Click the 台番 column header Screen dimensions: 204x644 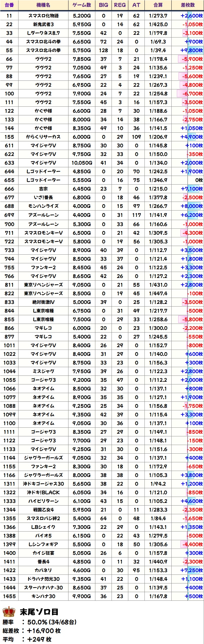tap(9, 5)
